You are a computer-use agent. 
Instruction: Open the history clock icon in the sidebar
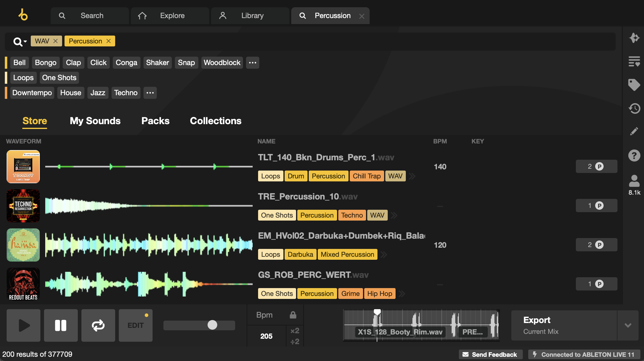point(634,108)
